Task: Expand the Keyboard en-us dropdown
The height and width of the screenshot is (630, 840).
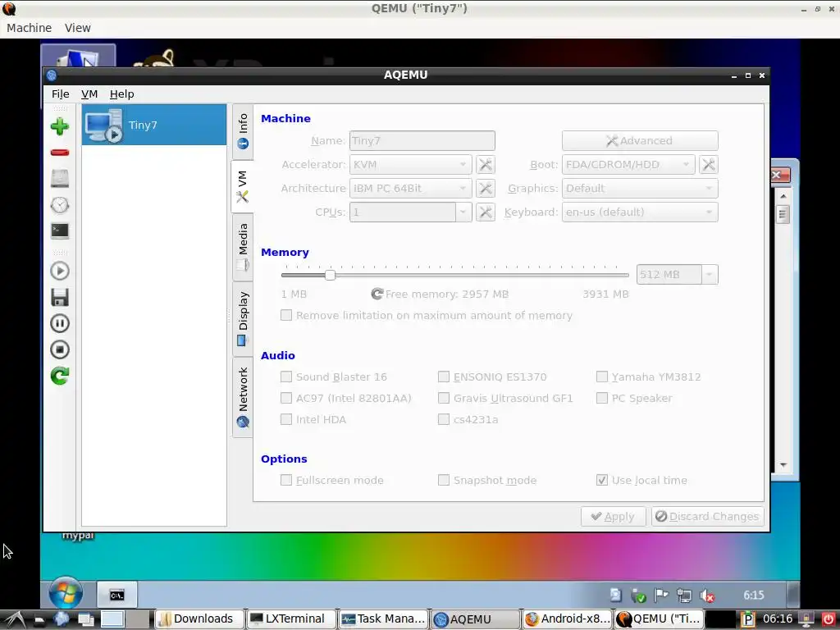Action: pyautogui.click(x=640, y=212)
